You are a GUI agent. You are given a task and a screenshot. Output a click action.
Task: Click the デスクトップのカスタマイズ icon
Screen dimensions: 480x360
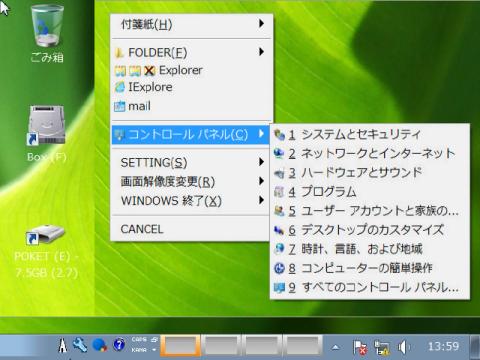tap(279, 230)
